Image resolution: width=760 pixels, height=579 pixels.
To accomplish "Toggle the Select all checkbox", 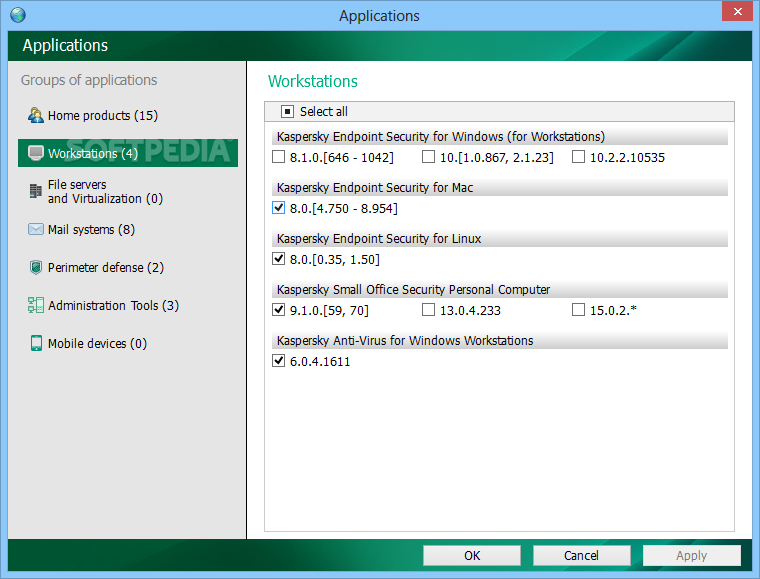I will click(287, 112).
